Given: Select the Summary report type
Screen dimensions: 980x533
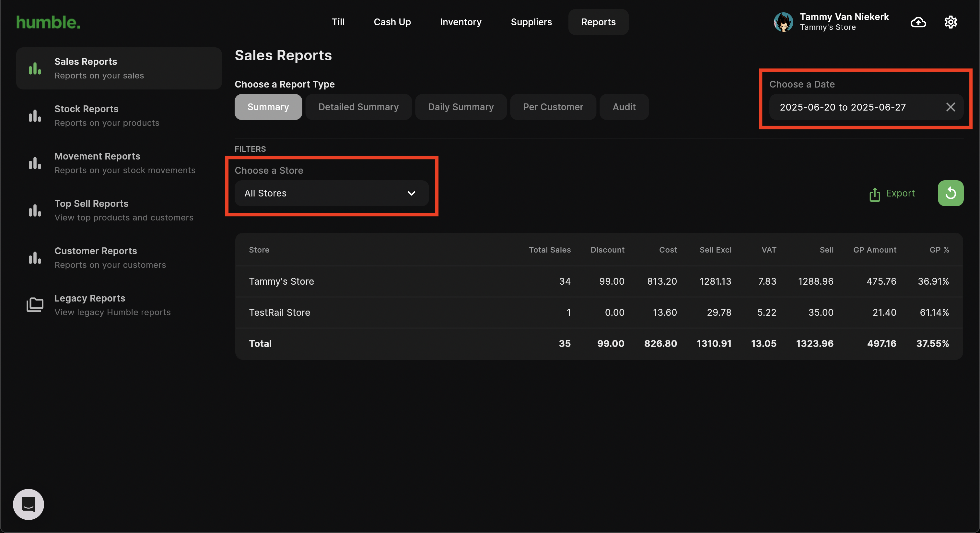Looking at the screenshot, I should (x=268, y=107).
